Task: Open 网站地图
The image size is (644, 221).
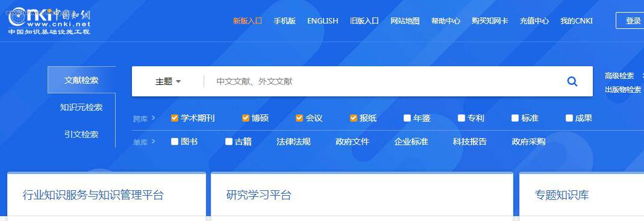Action: 405,20
